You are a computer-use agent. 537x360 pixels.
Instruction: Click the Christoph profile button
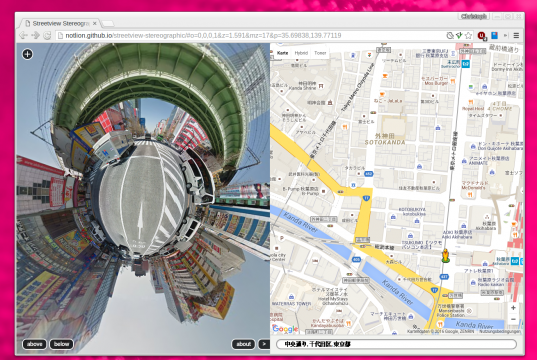(474, 16)
